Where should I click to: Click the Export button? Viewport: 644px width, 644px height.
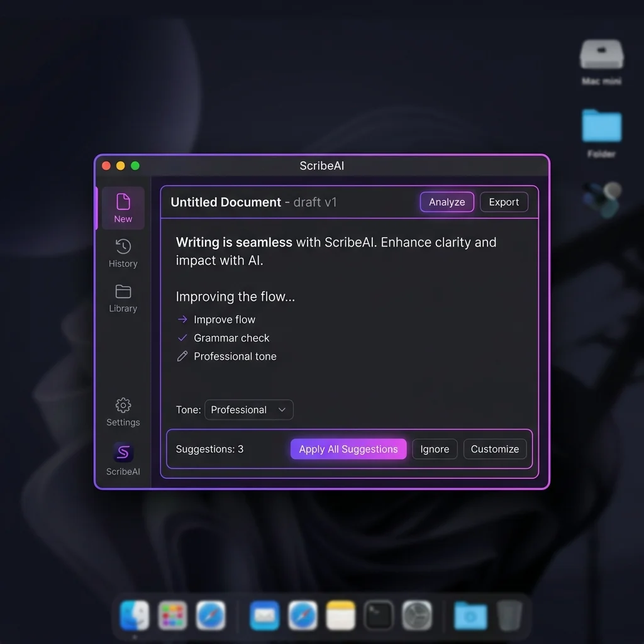click(x=504, y=202)
